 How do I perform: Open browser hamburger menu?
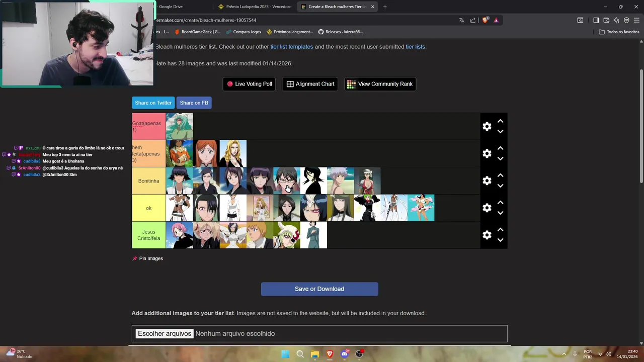(x=636, y=20)
